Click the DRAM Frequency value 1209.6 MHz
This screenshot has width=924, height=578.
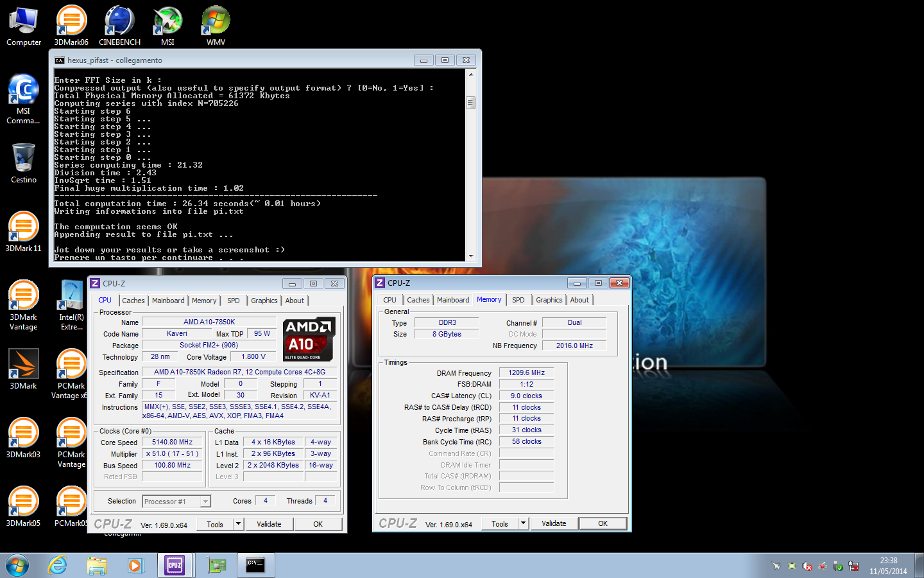526,372
